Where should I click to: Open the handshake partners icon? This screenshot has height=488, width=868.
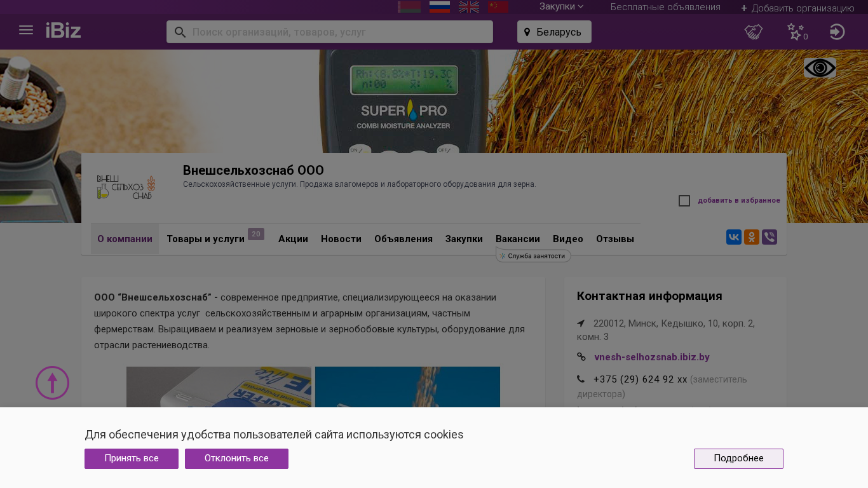(754, 32)
